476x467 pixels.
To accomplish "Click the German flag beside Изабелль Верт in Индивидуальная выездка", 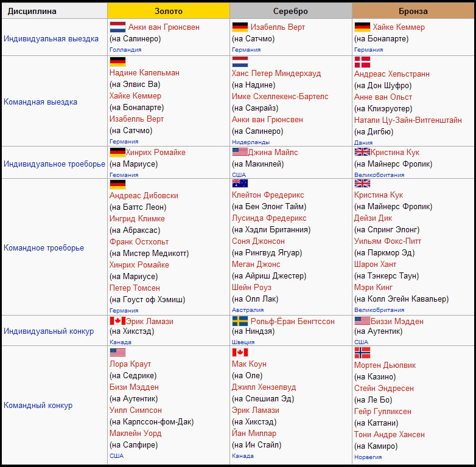I will tap(240, 27).
